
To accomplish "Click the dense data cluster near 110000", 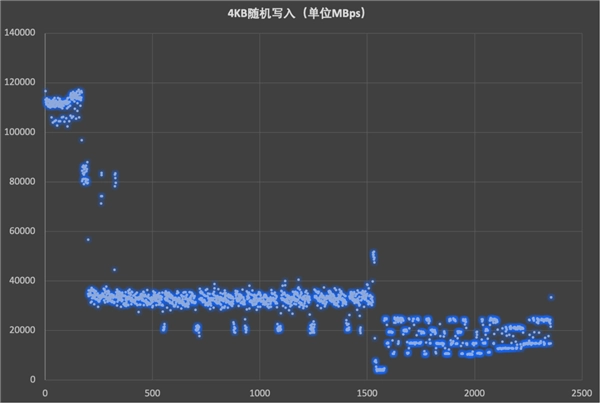I will point(60,103).
